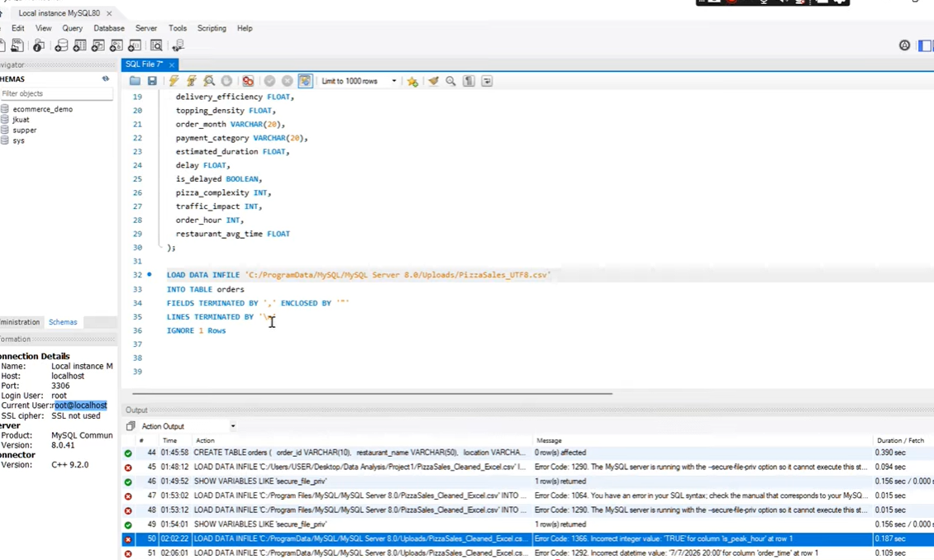Open the Help menu
Viewport: 934px width, 560px height.
click(x=245, y=28)
